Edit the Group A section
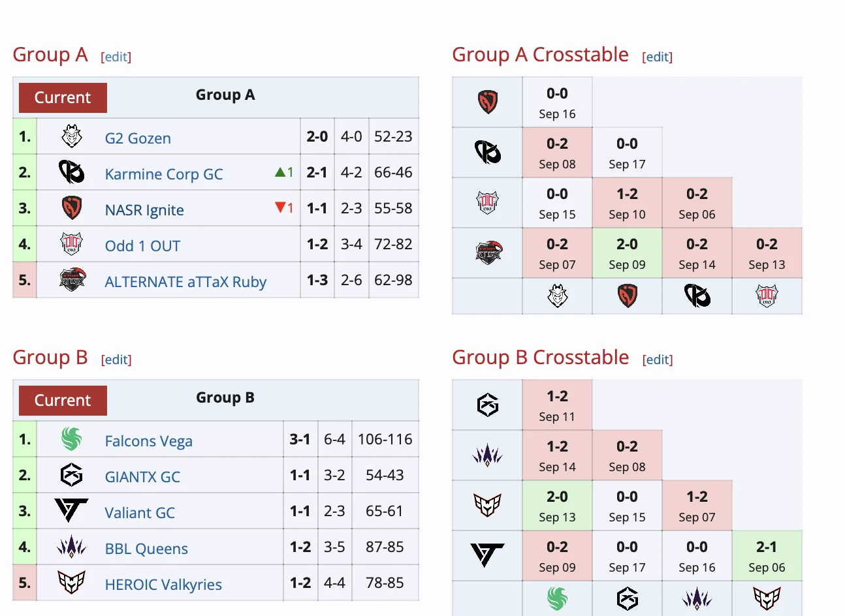The image size is (845, 616). [x=116, y=57]
